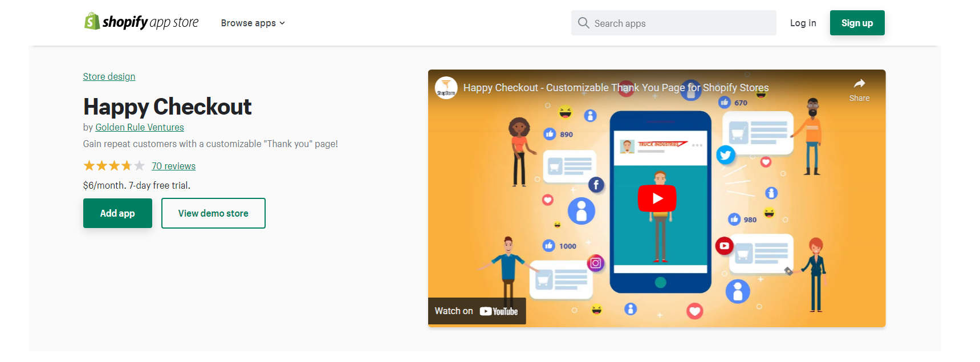Click the Shopify app store logo
This screenshot has width=980, height=362.
pos(141,22)
